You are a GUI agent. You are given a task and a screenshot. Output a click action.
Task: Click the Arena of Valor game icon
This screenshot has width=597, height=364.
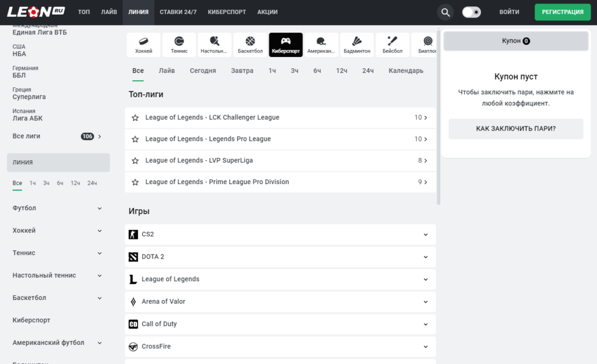(x=134, y=302)
